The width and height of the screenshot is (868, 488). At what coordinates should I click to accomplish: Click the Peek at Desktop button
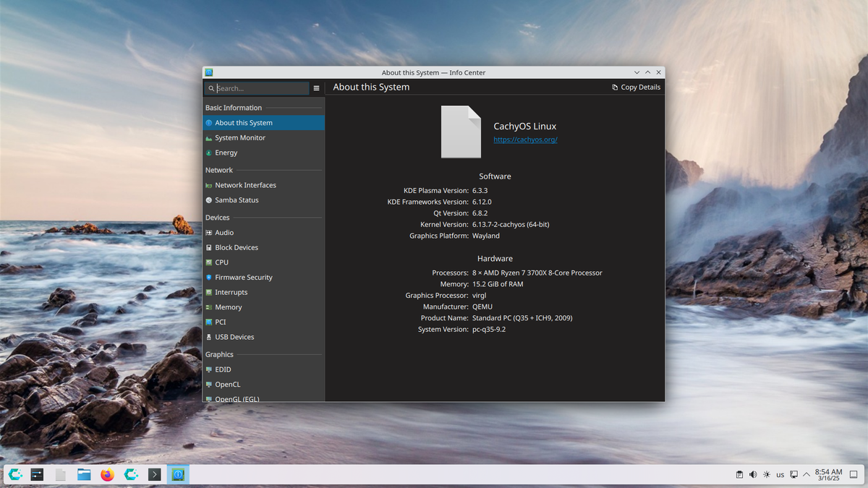854,475
